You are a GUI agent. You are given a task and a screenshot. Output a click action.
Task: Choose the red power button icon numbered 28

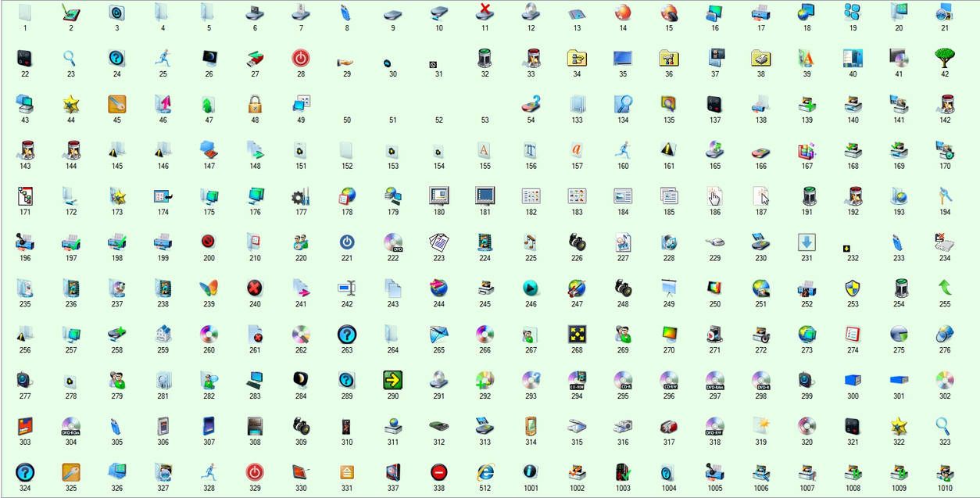[x=301, y=58]
